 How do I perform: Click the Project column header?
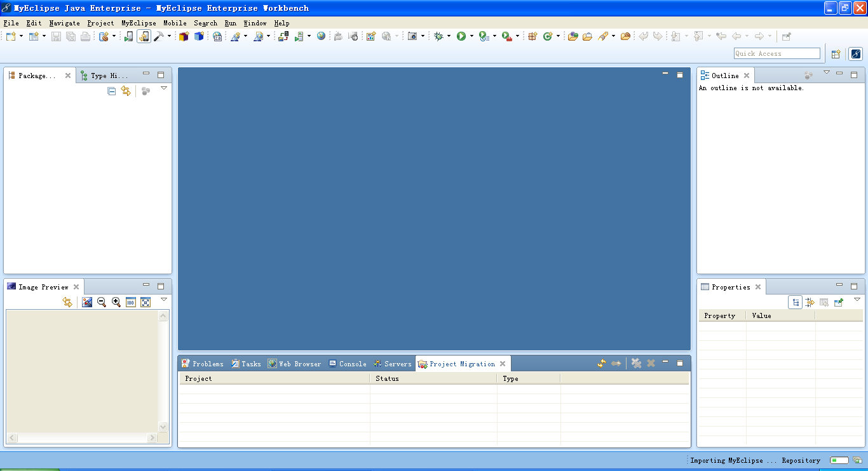click(275, 378)
